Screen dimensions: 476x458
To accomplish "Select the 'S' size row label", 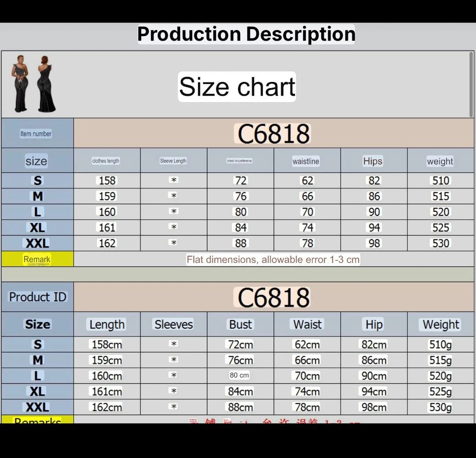I will [37, 181].
